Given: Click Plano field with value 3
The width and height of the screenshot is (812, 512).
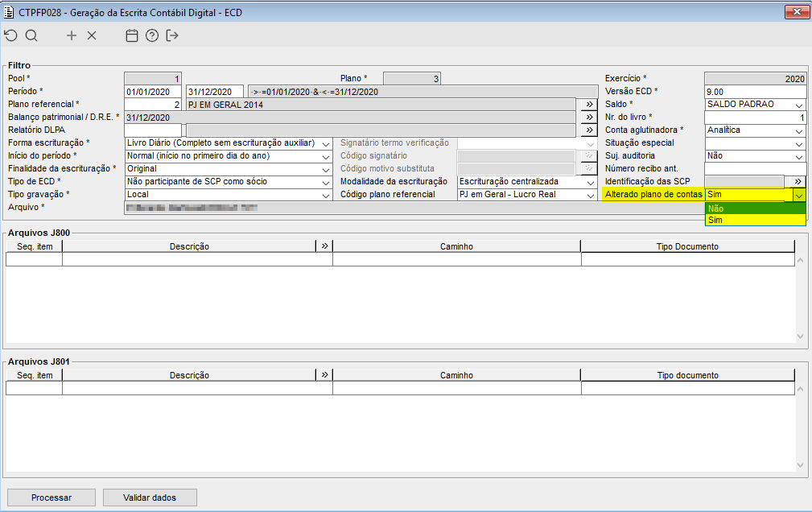Looking at the screenshot, I should (412, 79).
